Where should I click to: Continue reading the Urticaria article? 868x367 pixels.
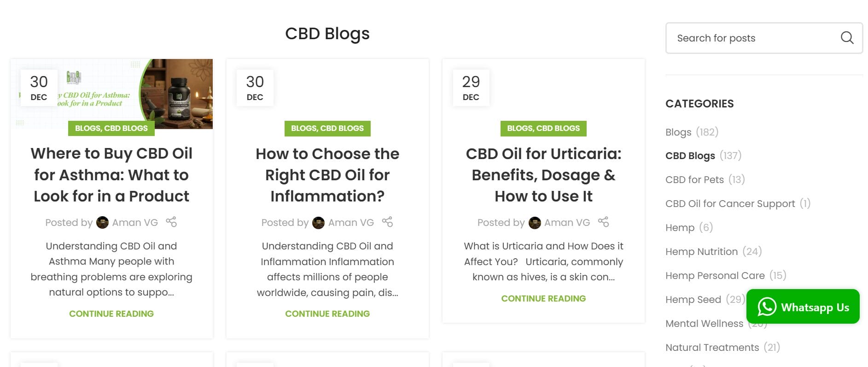(x=543, y=298)
